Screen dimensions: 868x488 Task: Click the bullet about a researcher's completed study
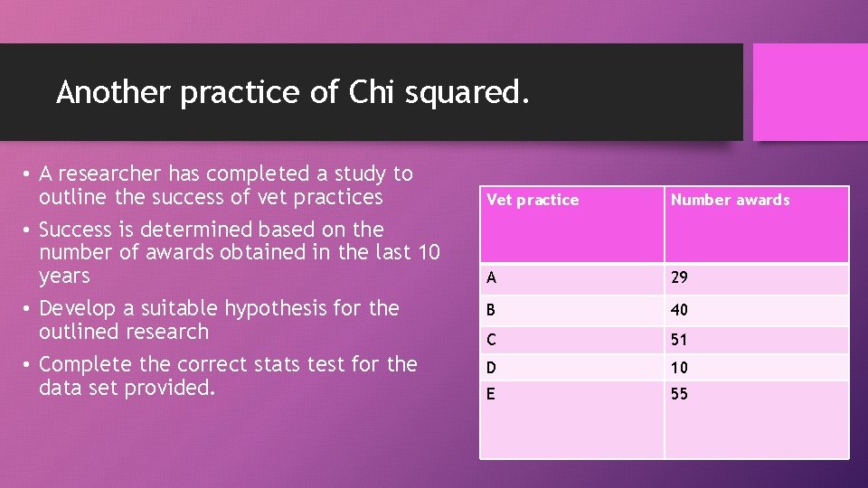click(226, 185)
